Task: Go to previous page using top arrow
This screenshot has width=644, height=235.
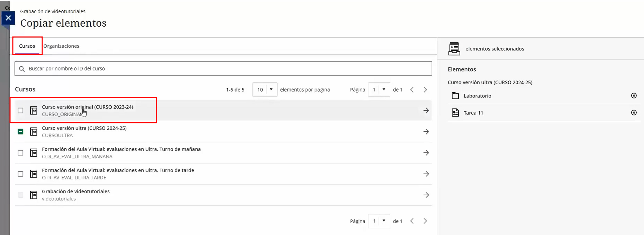Action: pyautogui.click(x=412, y=90)
